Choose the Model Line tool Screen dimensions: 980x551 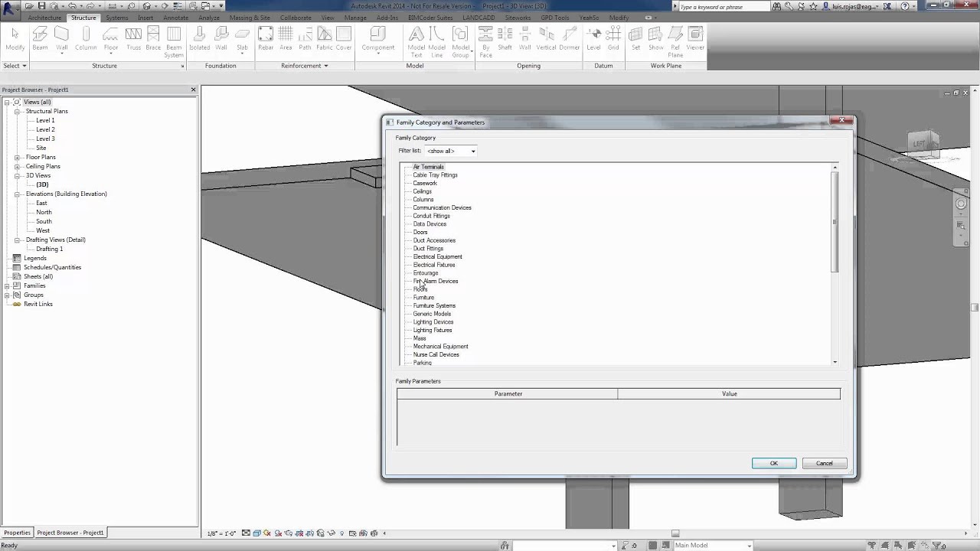(x=437, y=42)
